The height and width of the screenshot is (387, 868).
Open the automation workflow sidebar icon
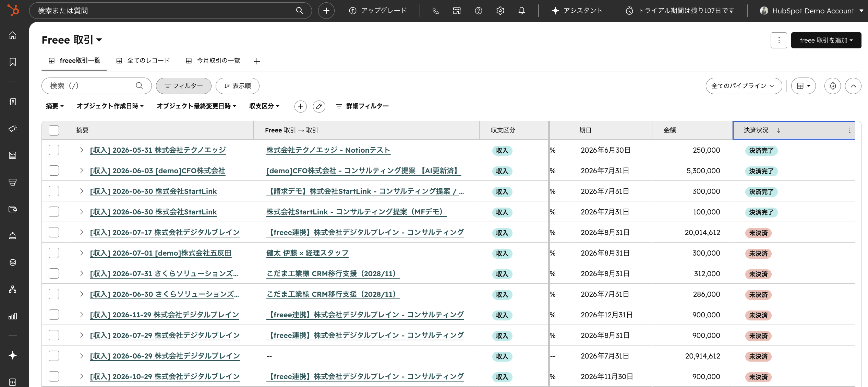tap(13, 289)
